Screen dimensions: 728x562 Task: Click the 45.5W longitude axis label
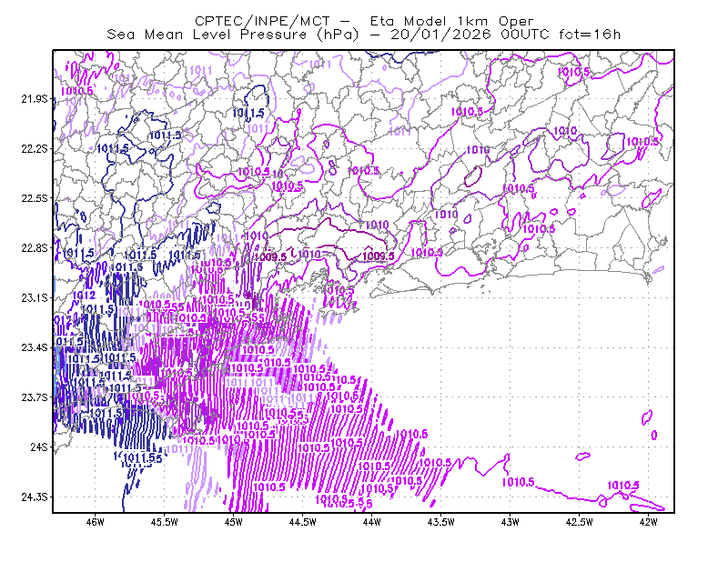click(x=165, y=522)
